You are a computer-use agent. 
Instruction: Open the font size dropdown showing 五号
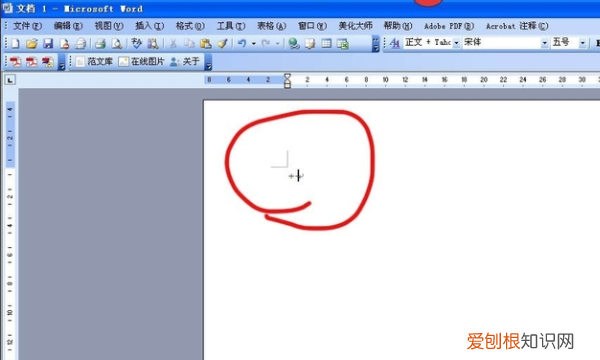point(582,43)
